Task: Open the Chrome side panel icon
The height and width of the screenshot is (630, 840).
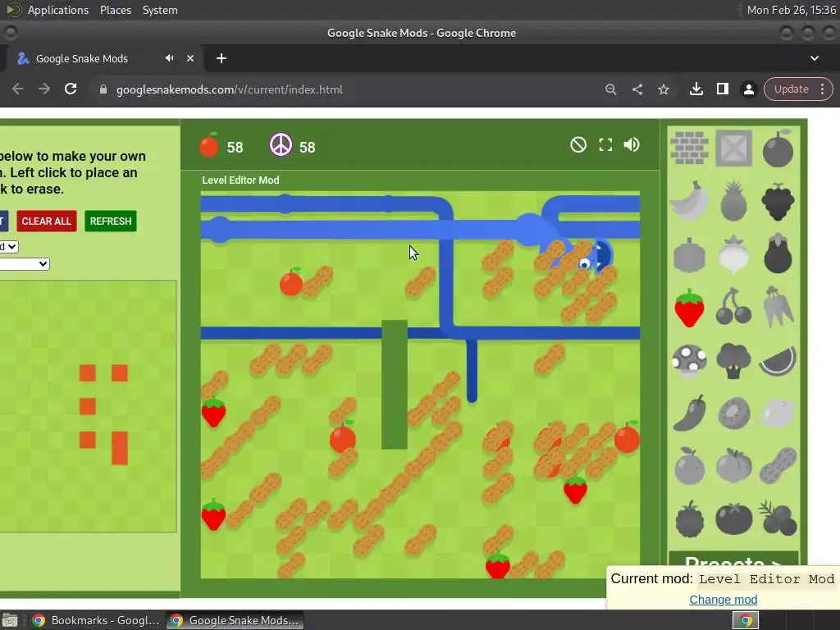Action: click(x=722, y=89)
